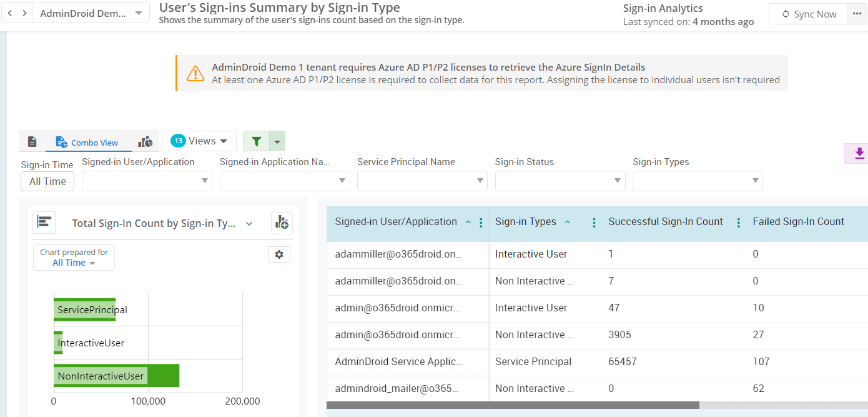Select the Combo View tab
Image resolution: width=868 pixels, height=417 pixels.
click(87, 143)
